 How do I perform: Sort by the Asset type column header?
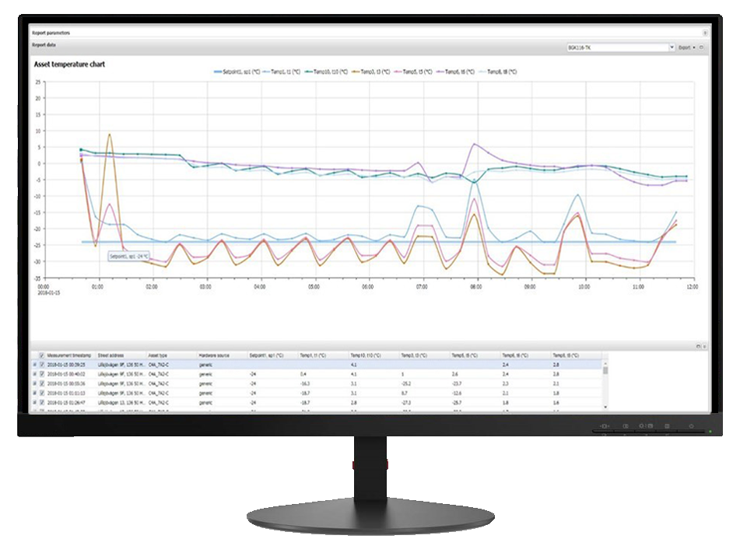(171, 355)
